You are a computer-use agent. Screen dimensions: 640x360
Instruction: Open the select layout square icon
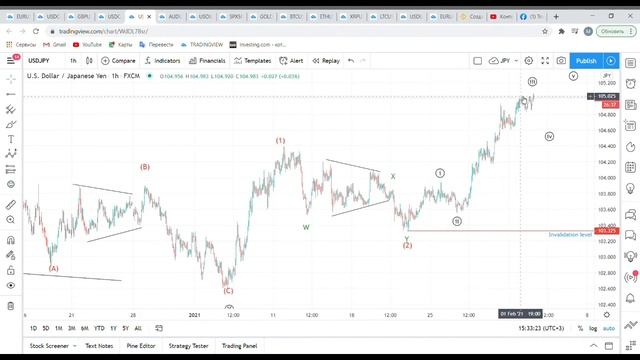[x=477, y=61]
